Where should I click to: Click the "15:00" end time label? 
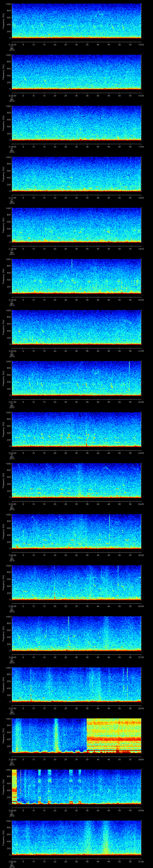coord(141,44)
